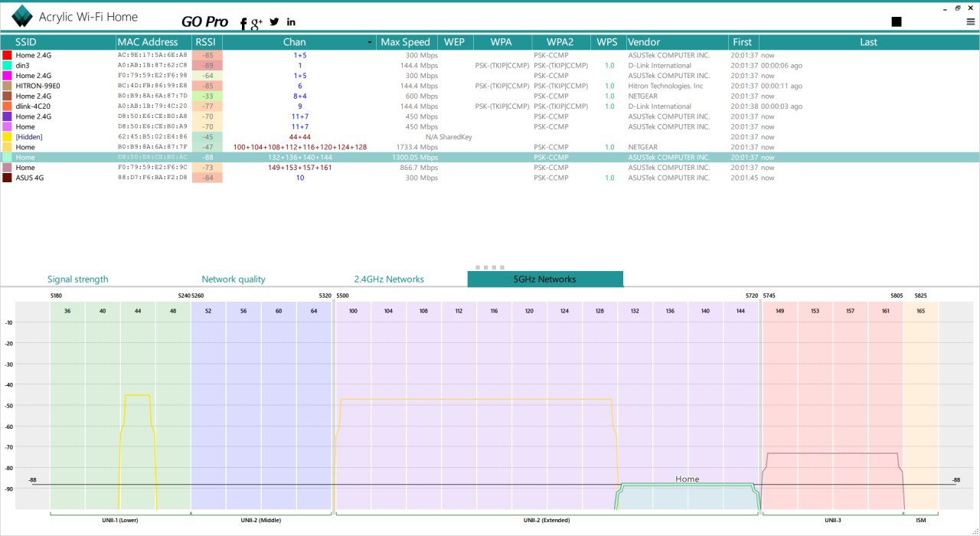The height and width of the screenshot is (536, 980).
Task: Click the GO Pro upgrade link
Action: pos(204,22)
